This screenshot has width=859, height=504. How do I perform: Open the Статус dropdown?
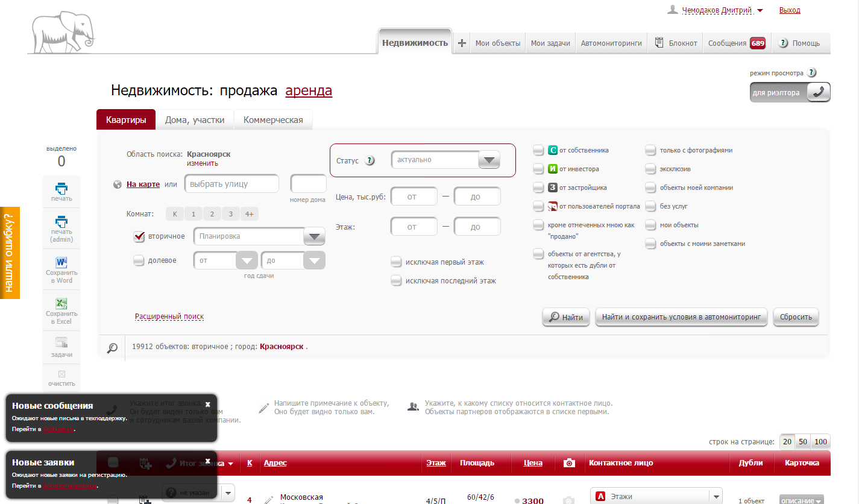(x=488, y=160)
